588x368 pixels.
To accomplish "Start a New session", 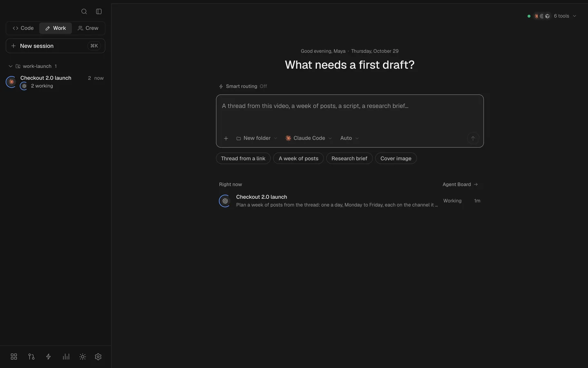I will pyautogui.click(x=56, y=46).
